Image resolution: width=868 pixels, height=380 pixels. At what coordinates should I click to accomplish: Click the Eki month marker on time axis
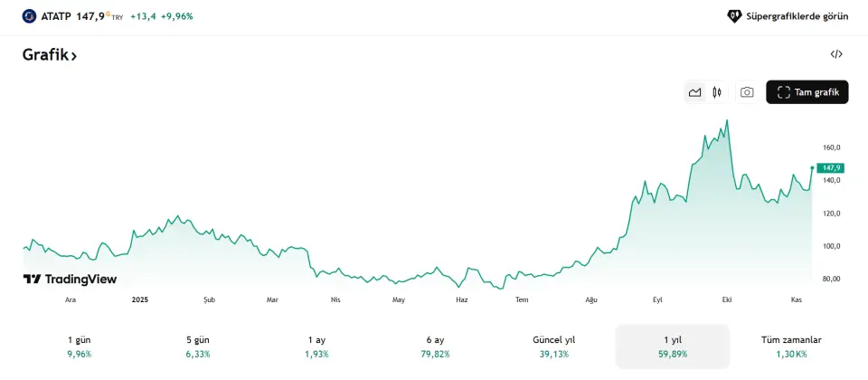(x=726, y=299)
